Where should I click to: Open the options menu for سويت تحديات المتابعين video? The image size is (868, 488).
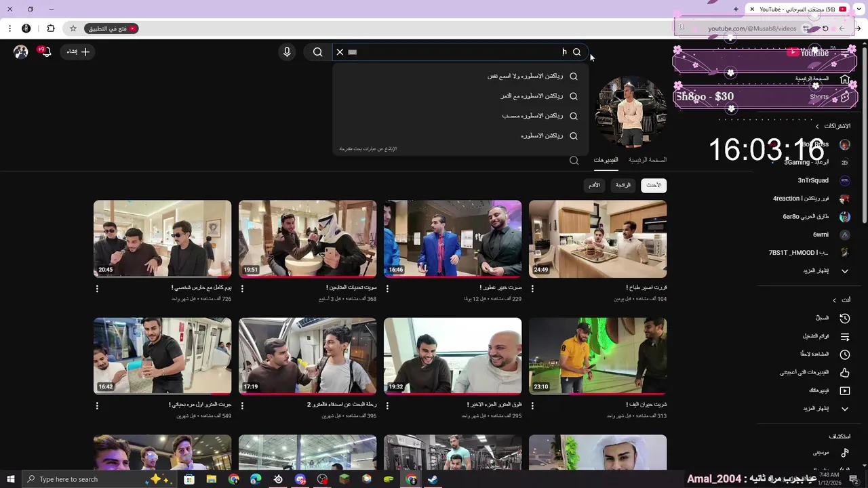(x=242, y=289)
